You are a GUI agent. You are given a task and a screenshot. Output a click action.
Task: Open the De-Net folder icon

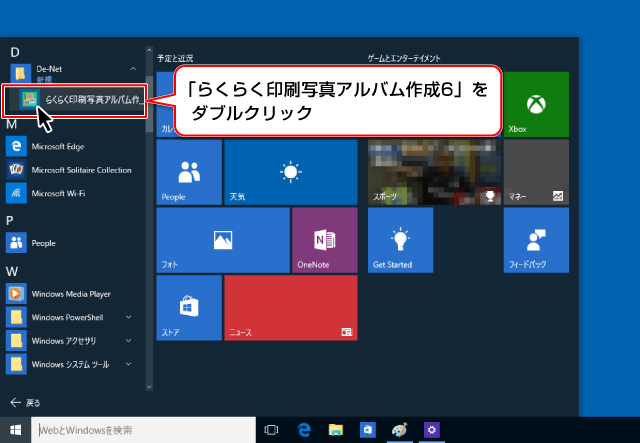[x=20, y=73]
